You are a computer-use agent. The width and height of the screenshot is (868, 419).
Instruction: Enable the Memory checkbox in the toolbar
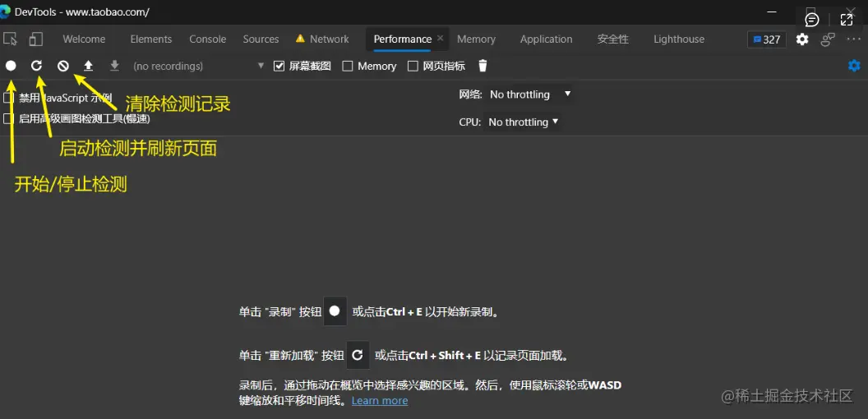(348, 66)
